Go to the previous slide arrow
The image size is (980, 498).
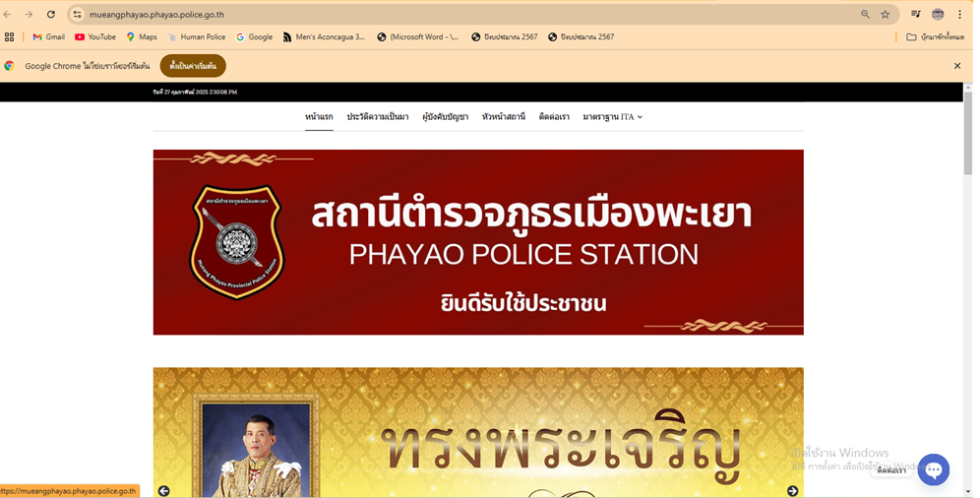click(163, 490)
